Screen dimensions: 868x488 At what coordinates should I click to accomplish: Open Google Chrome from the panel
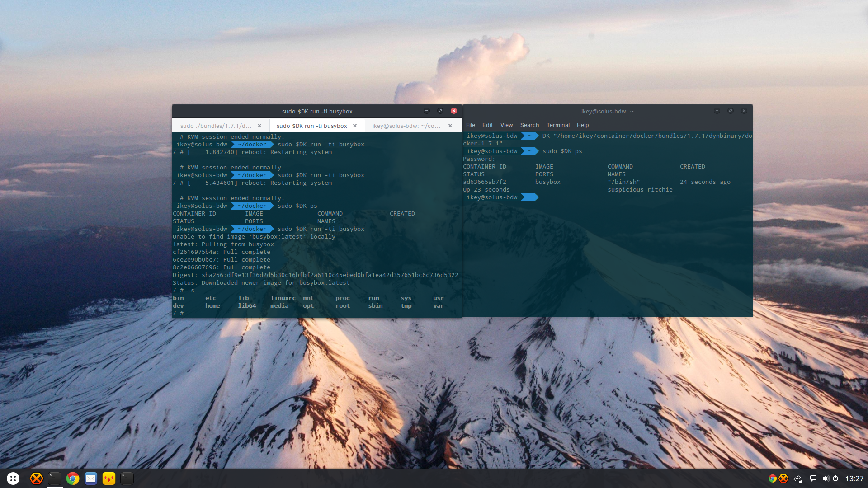[73, 479]
